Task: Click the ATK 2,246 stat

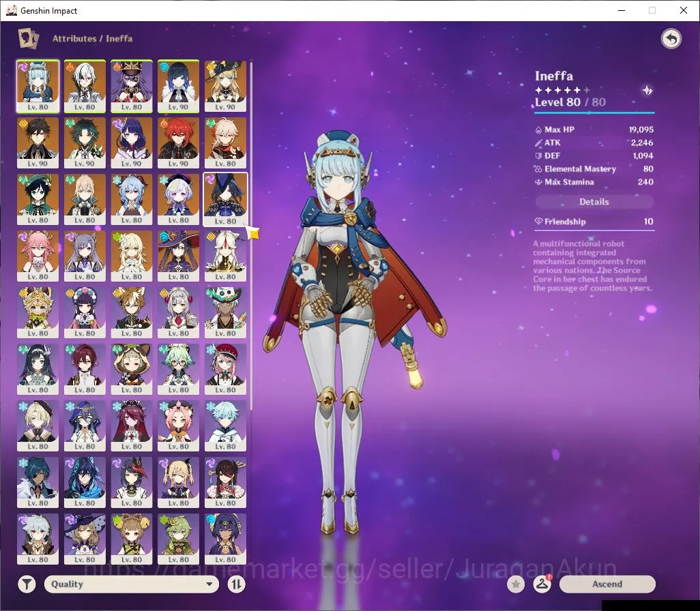Action: pos(594,143)
